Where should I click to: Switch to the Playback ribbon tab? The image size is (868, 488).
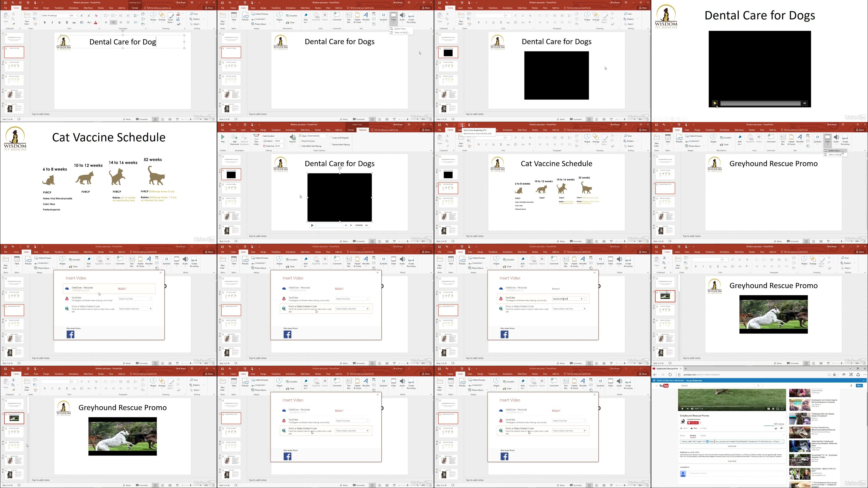[x=363, y=130]
